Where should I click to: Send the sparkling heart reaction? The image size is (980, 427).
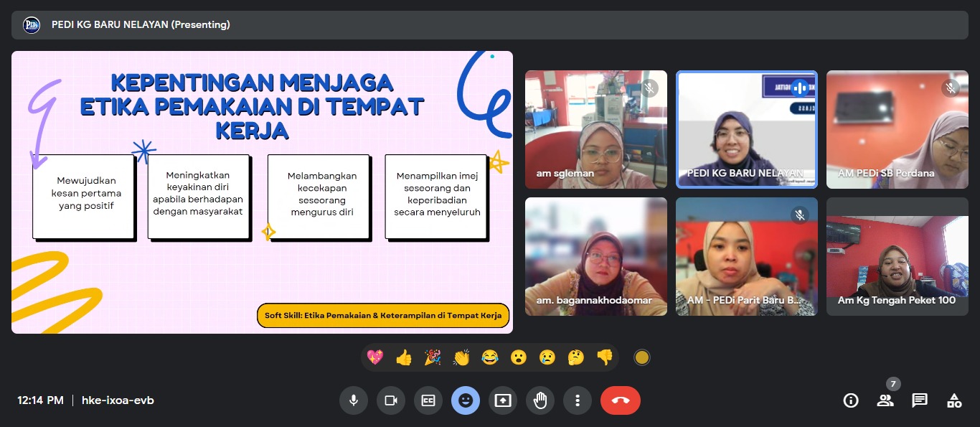[x=375, y=357]
